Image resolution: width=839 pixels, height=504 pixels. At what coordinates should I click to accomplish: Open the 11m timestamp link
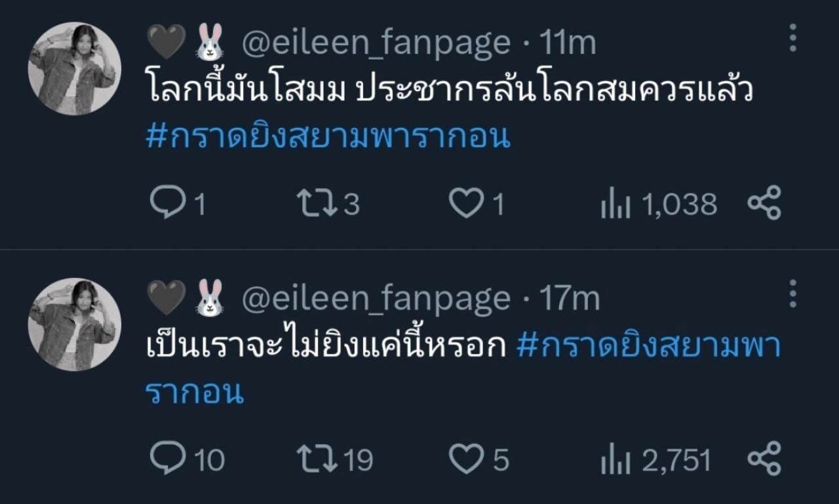click(567, 43)
